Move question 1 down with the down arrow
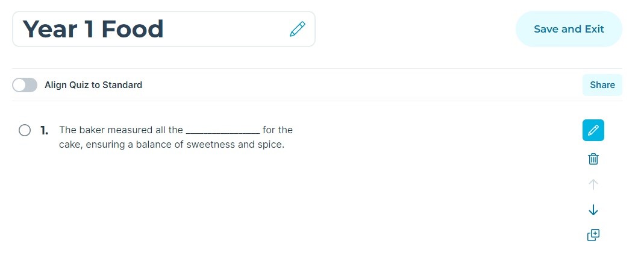Screen dimensions: 644x258 (x=593, y=210)
